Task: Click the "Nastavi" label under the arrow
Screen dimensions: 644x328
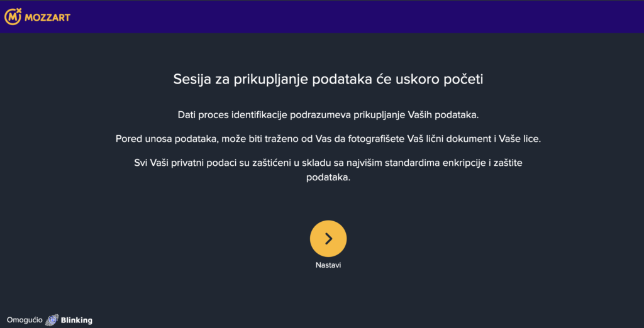Action: [x=328, y=265]
